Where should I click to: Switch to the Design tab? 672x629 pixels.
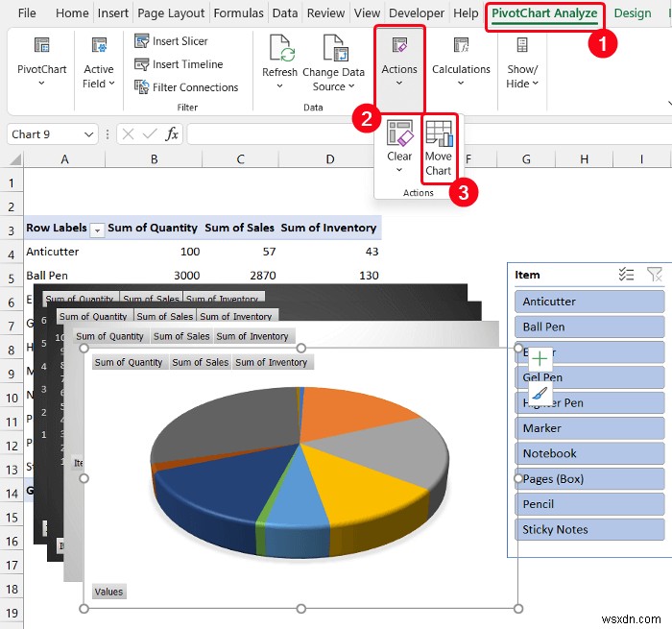(632, 13)
